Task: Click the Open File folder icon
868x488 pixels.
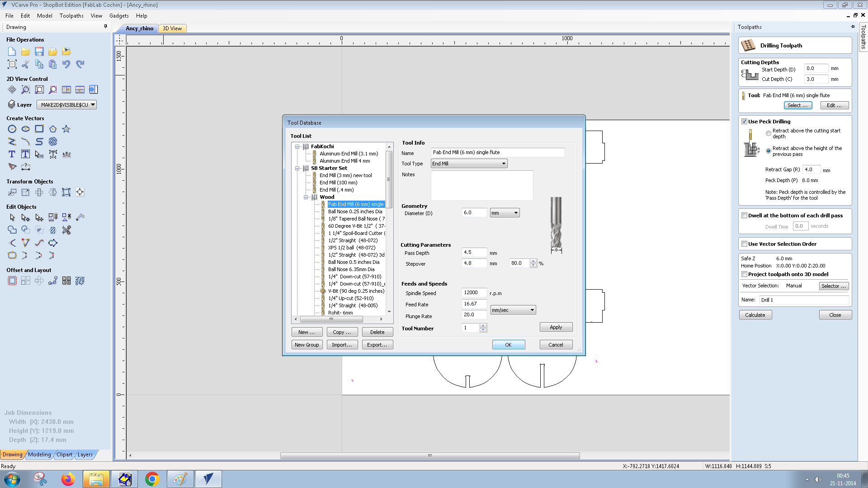Action: point(26,52)
